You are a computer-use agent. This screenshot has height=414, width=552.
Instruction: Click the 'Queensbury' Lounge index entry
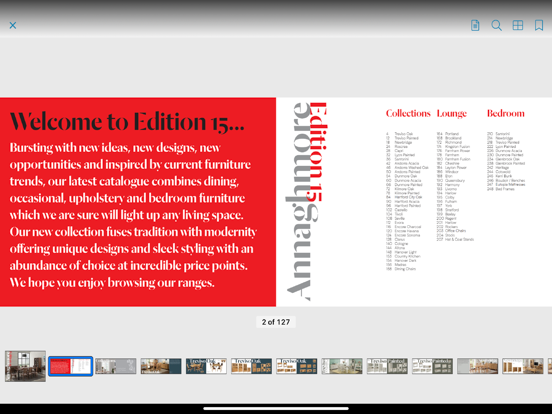455,181
